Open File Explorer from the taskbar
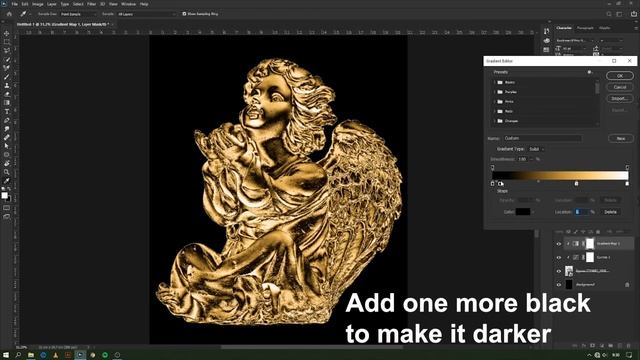Screen dimensions: 640x360 click(31, 355)
